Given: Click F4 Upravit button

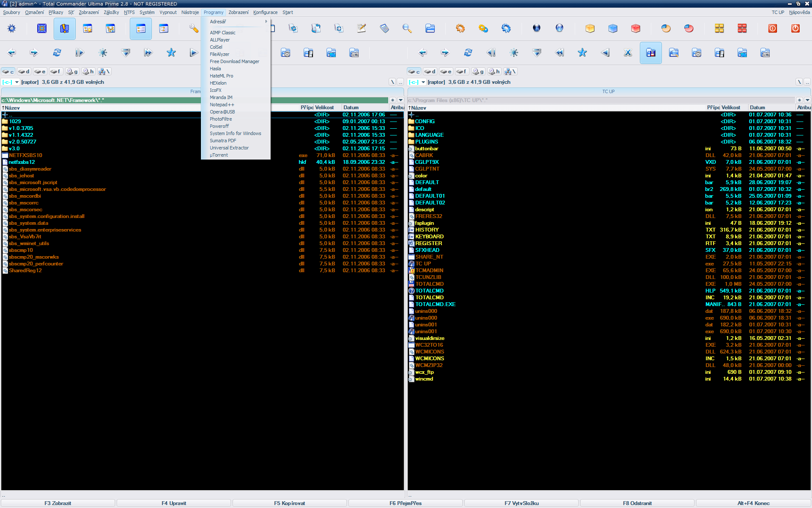Looking at the screenshot, I should 174,503.
